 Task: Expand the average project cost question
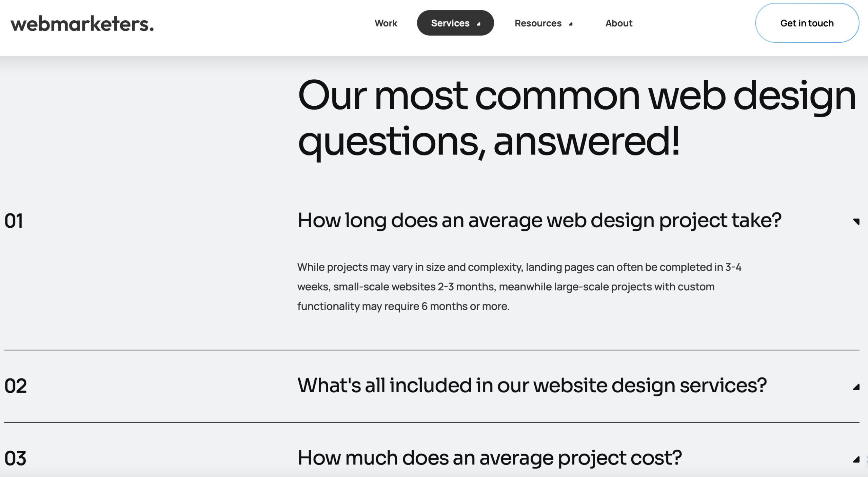point(490,458)
